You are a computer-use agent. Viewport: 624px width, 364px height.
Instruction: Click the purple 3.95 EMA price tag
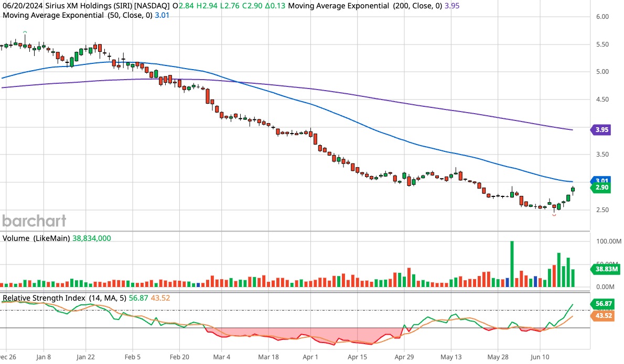(601, 129)
